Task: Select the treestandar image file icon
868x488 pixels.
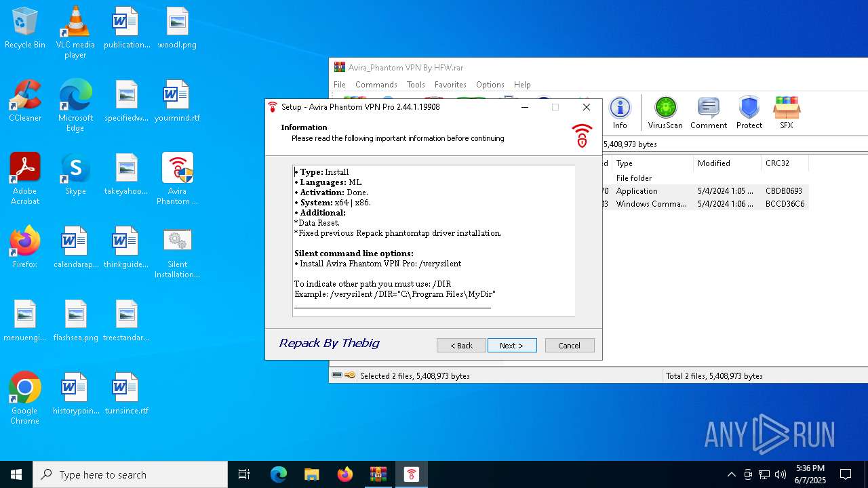Action: pos(126,321)
